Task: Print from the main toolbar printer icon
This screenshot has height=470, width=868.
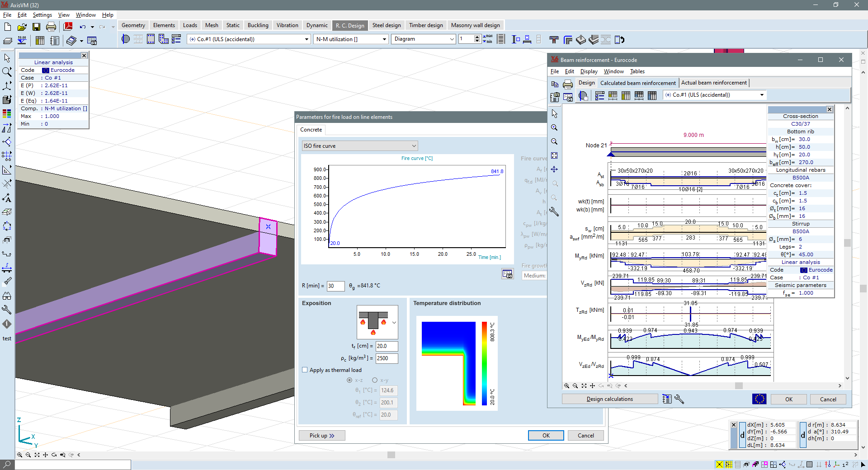Action: (x=51, y=27)
